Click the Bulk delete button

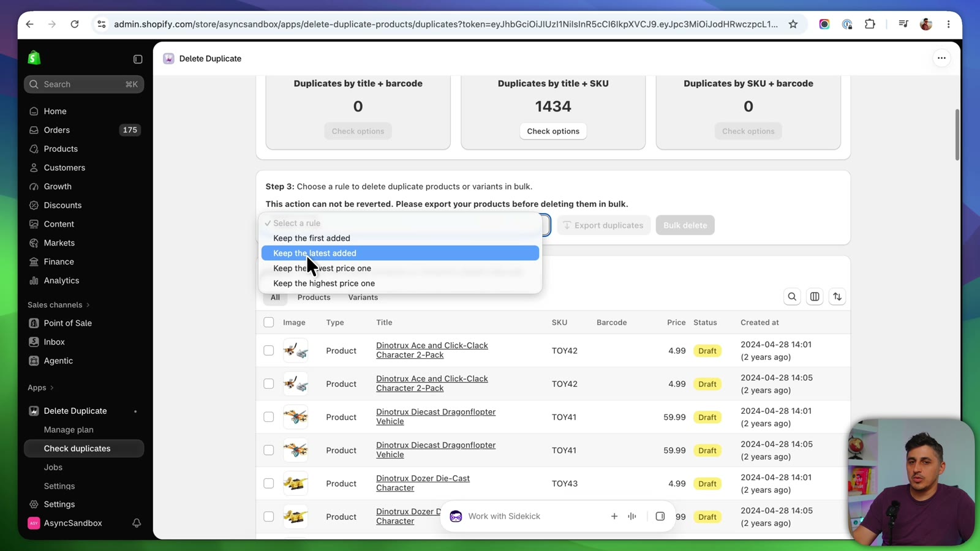(x=685, y=225)
